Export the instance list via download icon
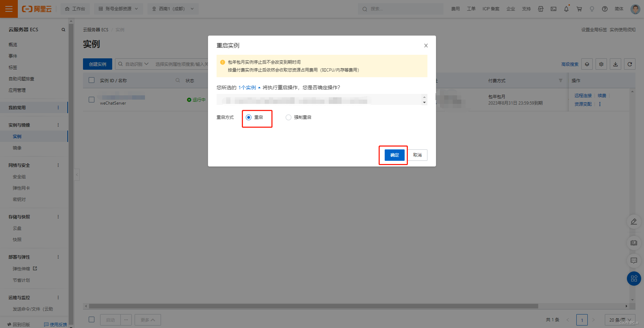The height and width of the screenshot is (328, 644). click(615, 64)
